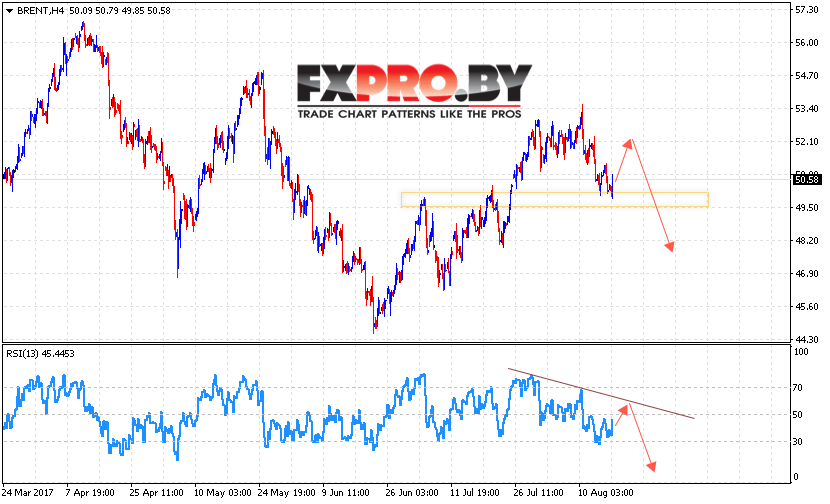Click the 48.20 price axis label
The width and height of the screenshot is (830, 504).
(807, 241)
